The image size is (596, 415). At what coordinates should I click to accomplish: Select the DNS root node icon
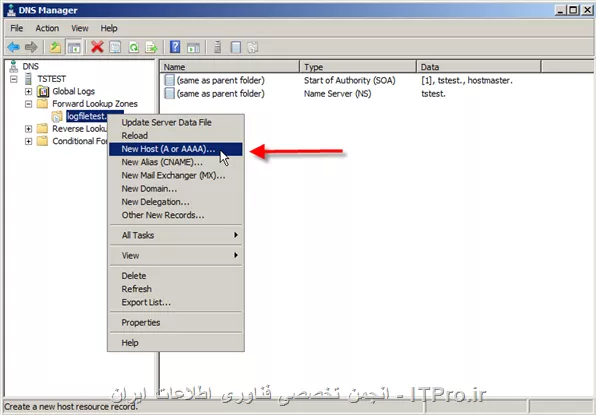pos(14,66)
